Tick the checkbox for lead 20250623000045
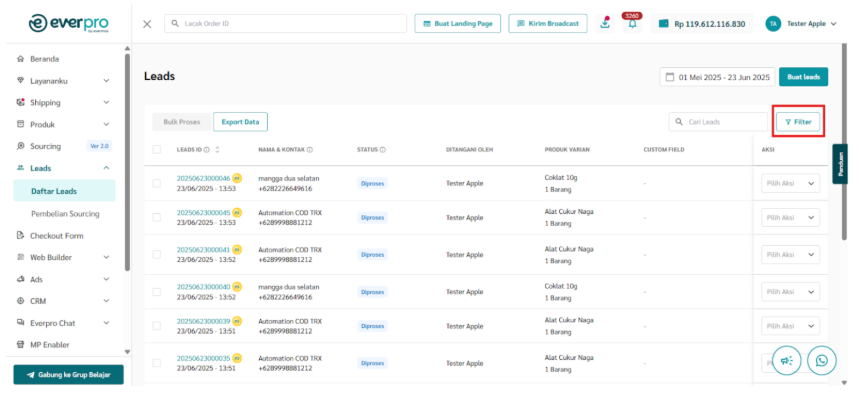Viewport: 859px width, 394px height. click(x=157, y=218)
